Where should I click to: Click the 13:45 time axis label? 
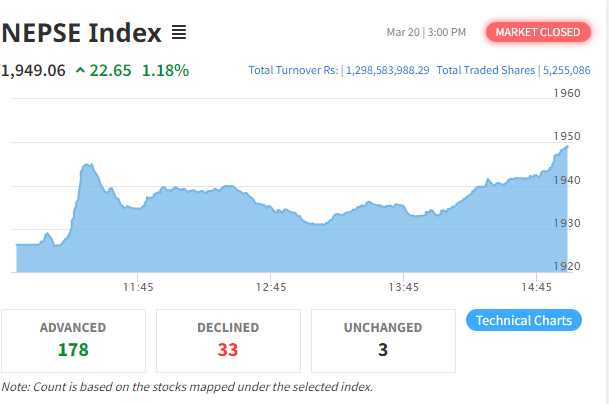click(404, 288)
